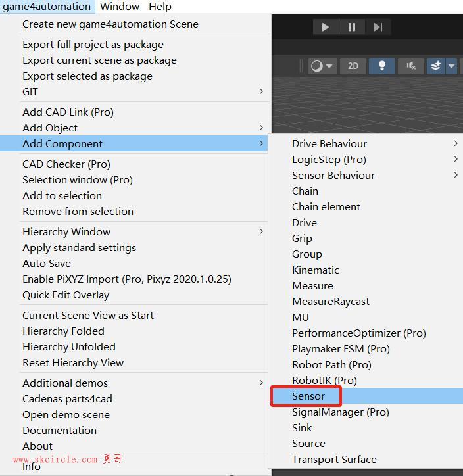Choose Add CAD Link (Pro)
This screenshot has height=476, width=463.
(x=135, y=112)
